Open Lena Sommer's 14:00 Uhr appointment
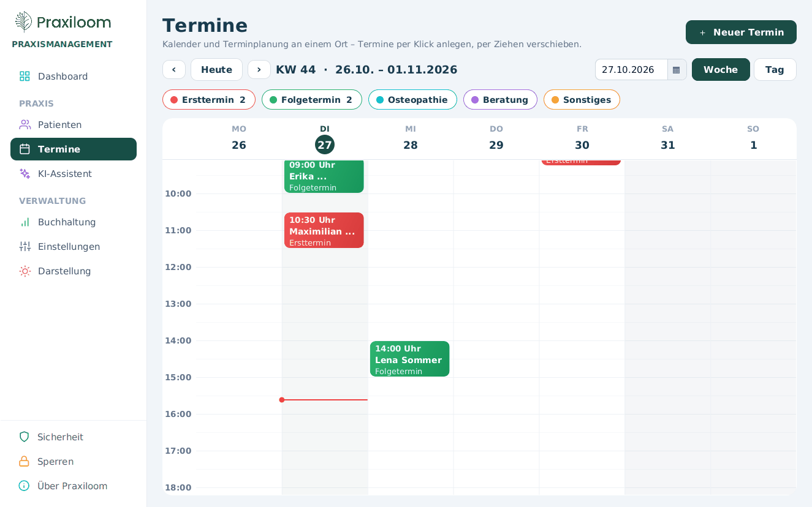The image size is (812, 507). (x=410, y=359)
